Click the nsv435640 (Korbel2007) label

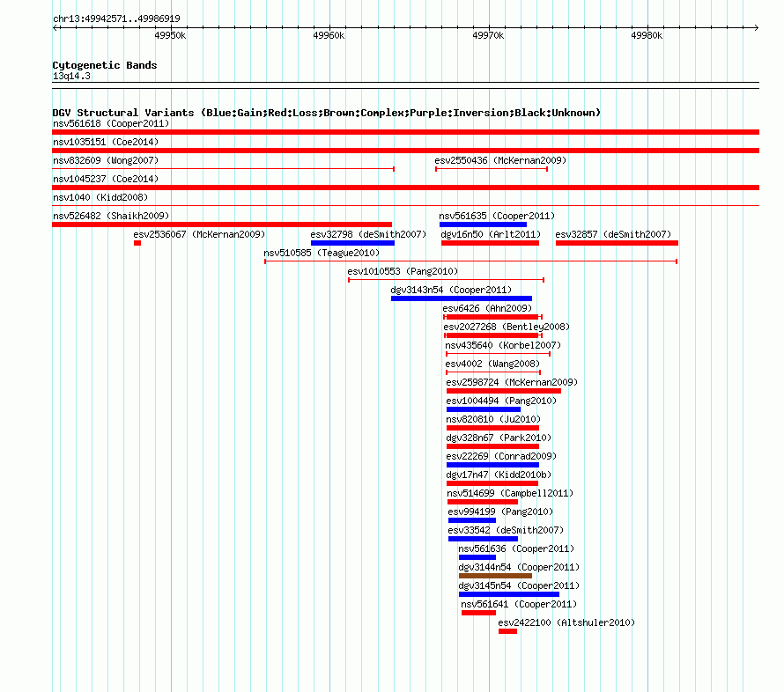(x=503, y=345)
